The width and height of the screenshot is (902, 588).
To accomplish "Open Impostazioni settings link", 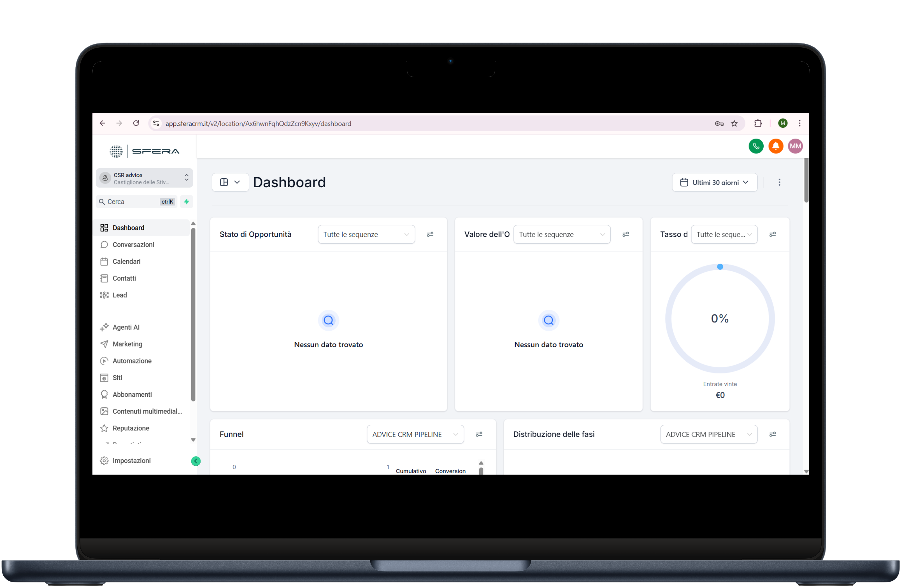I will (131, 461).
